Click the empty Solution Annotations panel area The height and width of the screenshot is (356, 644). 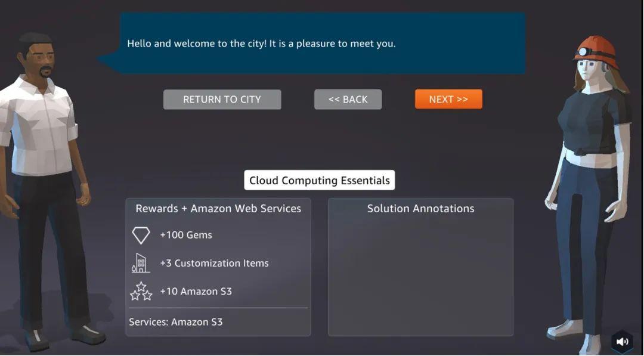(x=420, y=275)
